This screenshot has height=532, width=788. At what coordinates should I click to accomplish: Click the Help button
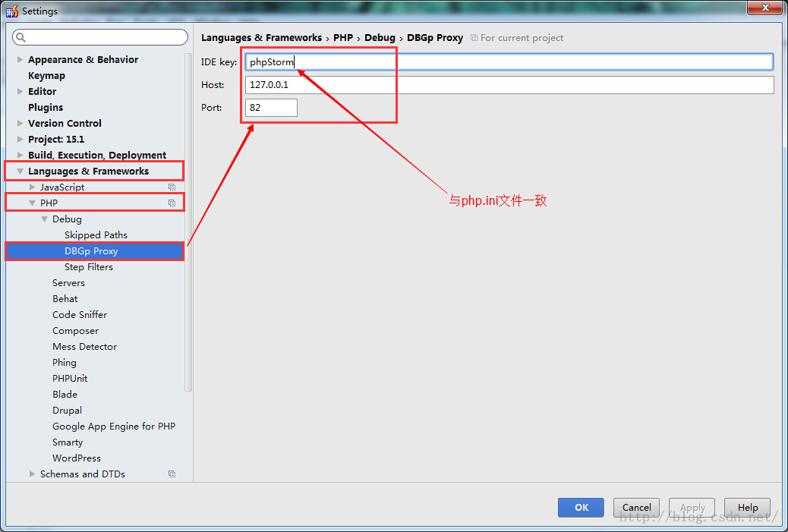(x=747, y=508)
